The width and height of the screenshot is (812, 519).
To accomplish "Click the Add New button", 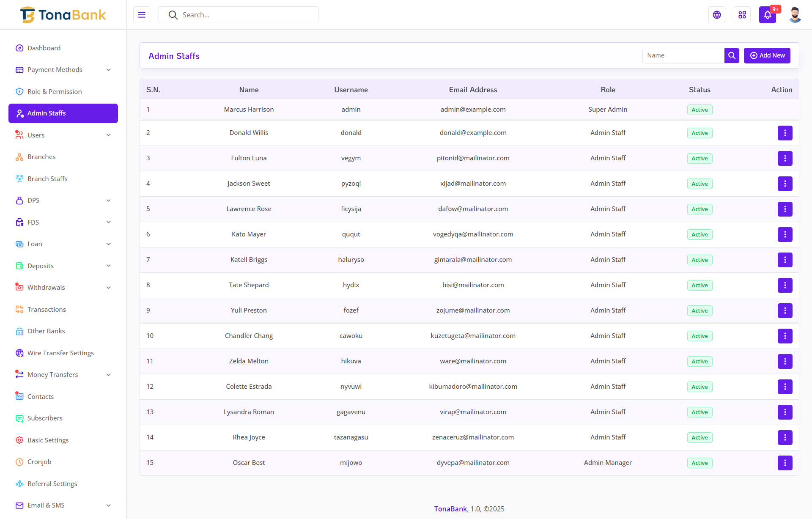I will pyautogui.click(x=767, y=55).
